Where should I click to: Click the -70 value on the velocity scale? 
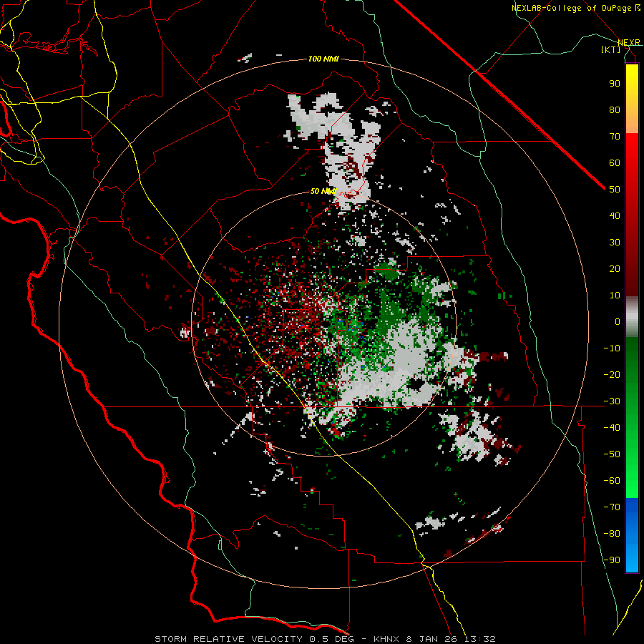tap(612, 507)
